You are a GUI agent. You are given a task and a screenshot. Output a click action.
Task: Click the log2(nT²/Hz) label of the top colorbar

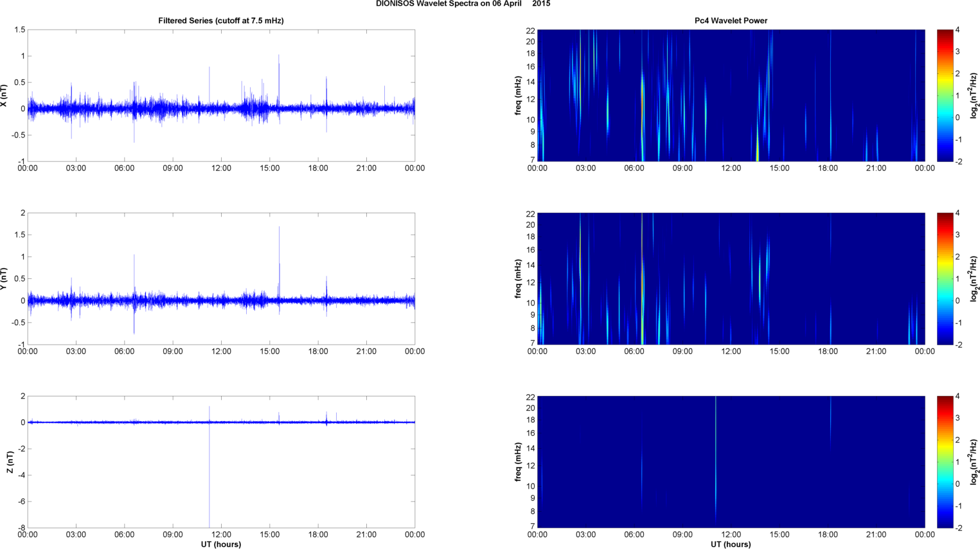coord(974,95)
